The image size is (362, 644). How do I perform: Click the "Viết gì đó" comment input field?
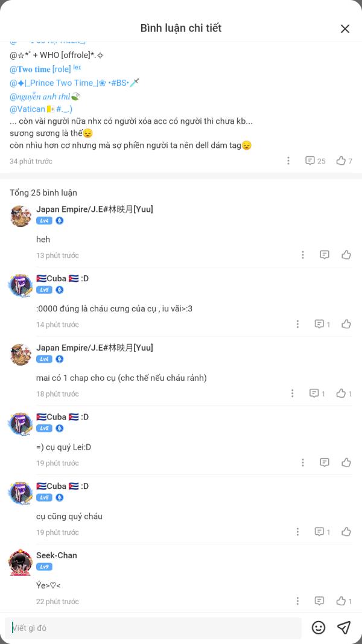click(x=153, y=628)
